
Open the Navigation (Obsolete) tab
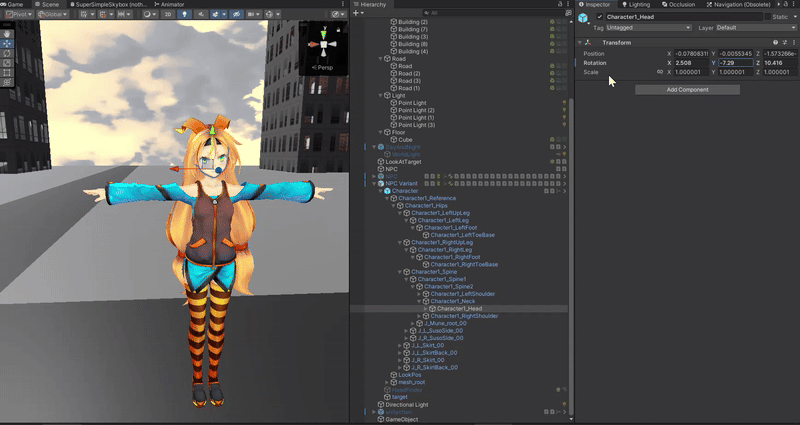tap(738, 4)
